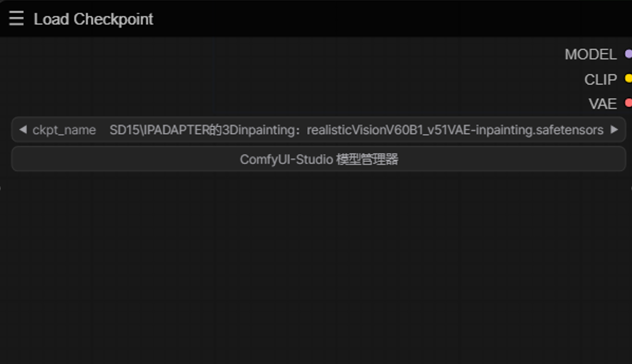The width and height of the screenshot is (632, 364).
Task: Click the blank area left of the MODEL label
Action: (282, 54)
